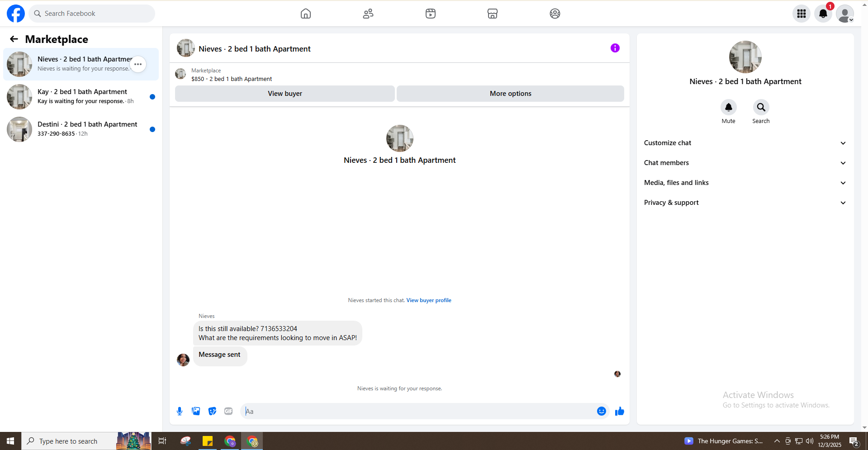Show hidden system tray icons

point(777,441)
